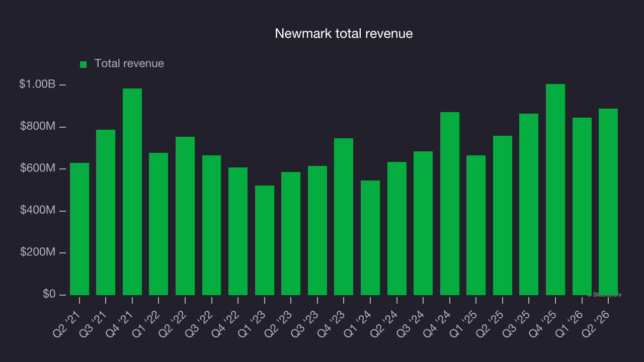Select the Q1 '24 revenue bar

tap(370, 238)
